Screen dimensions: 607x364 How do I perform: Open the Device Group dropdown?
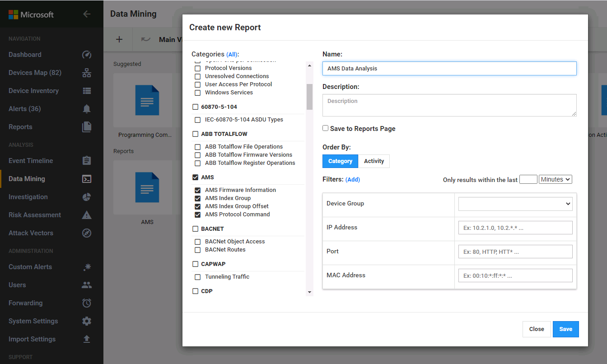tap(515, 204)
